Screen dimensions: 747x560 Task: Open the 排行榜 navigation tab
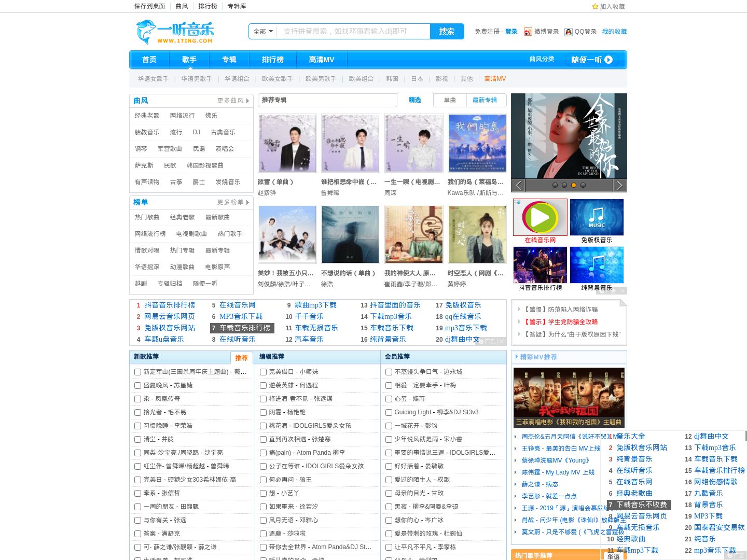273,60
